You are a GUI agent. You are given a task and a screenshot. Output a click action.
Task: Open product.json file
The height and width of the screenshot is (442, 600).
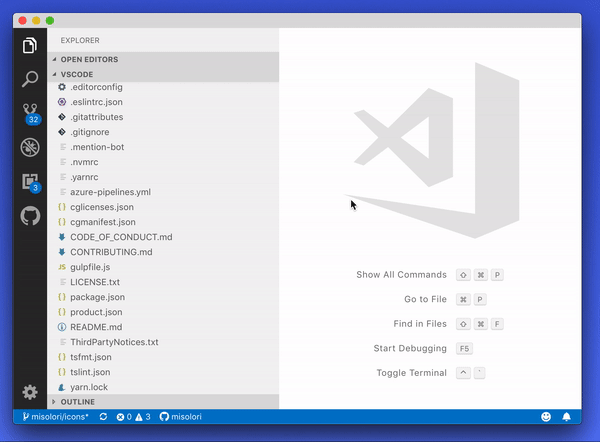pyautogui.click(x=163, y=312)
